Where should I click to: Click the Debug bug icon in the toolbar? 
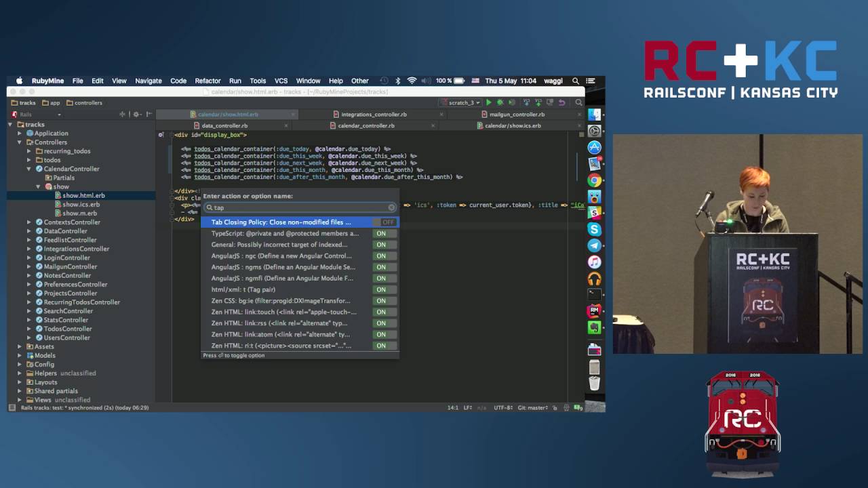pos(500,103)
